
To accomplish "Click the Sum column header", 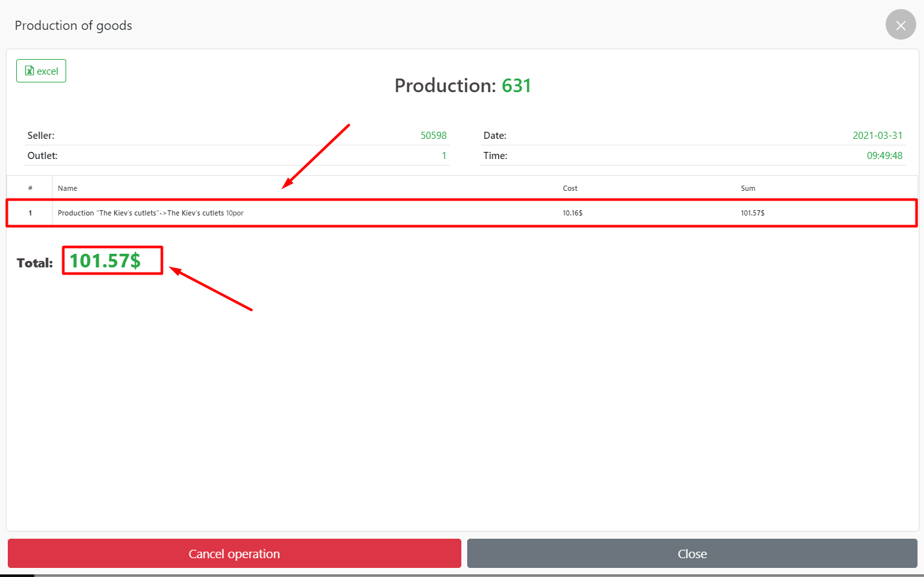I will (x=748, y=188).
